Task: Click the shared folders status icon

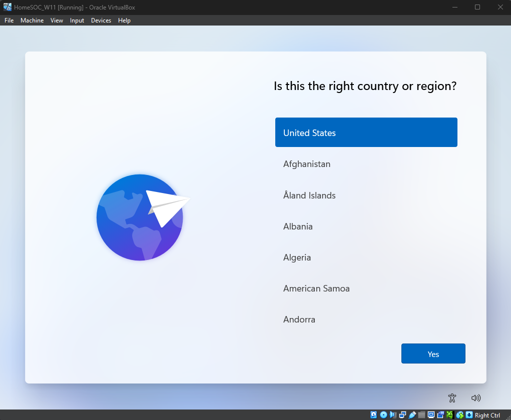Action: click(421, 415)
